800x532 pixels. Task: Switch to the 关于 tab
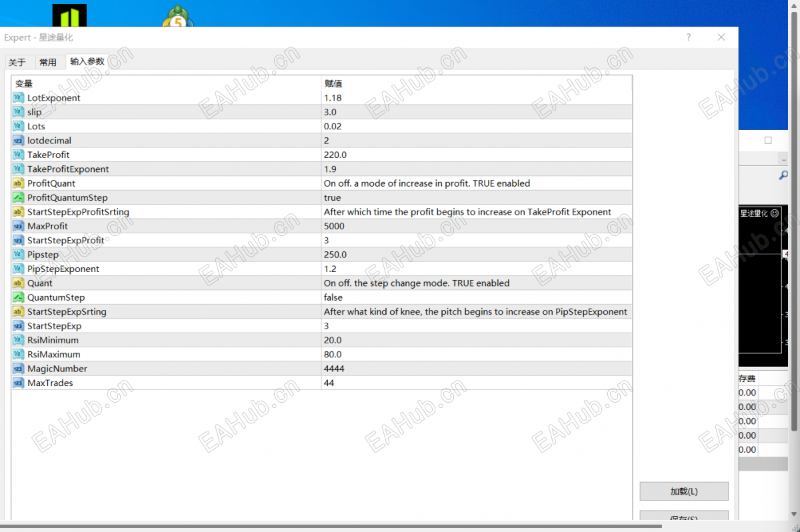tap(17, 63)
